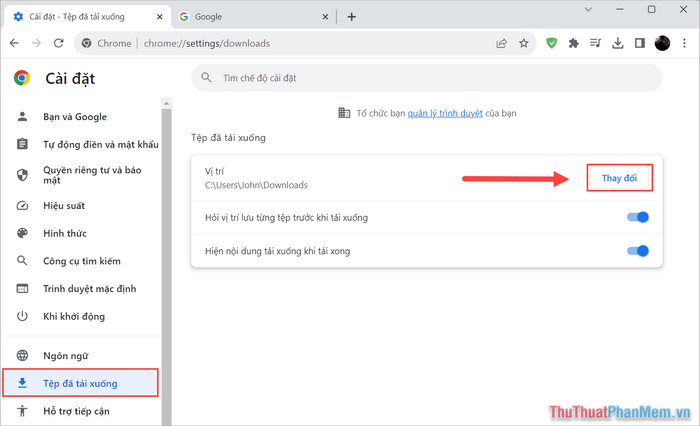Reload the settings page
This screenshot has width=700, height=426.
(x=58, y=43)
